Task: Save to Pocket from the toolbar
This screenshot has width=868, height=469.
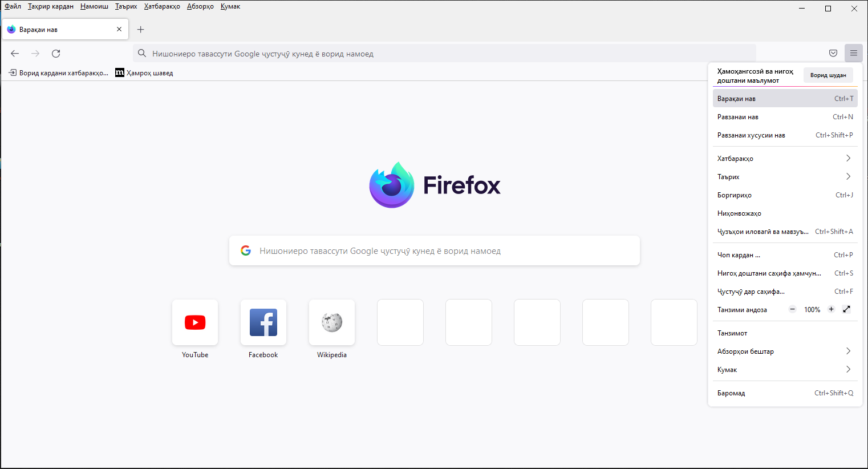Action: tap(833, 53)
